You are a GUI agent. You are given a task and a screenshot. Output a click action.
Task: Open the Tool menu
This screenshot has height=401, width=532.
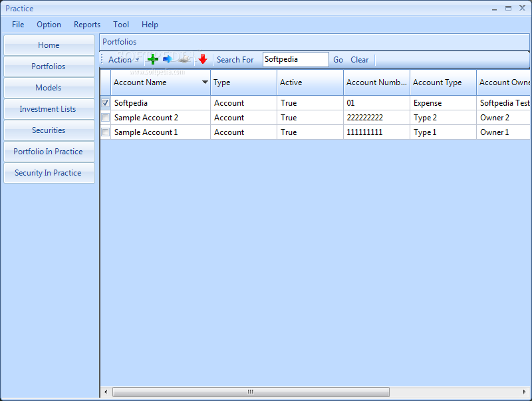[x=121, y=25]
